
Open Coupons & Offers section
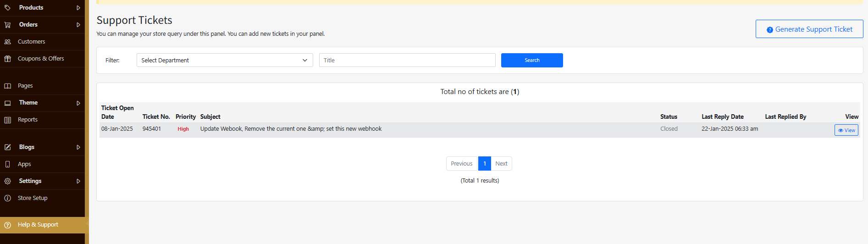pos(42,59)
